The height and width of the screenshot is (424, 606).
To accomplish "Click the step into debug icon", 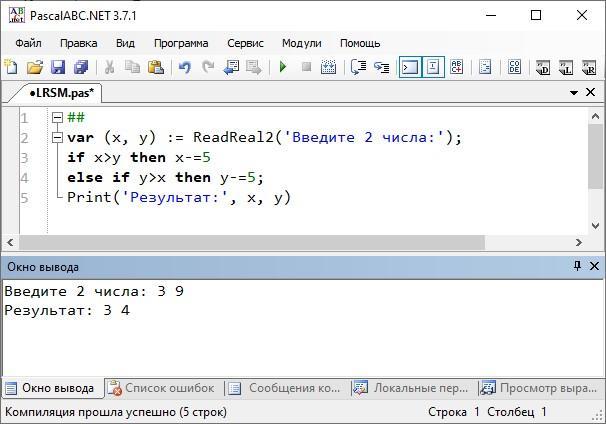I will [381, 67].
